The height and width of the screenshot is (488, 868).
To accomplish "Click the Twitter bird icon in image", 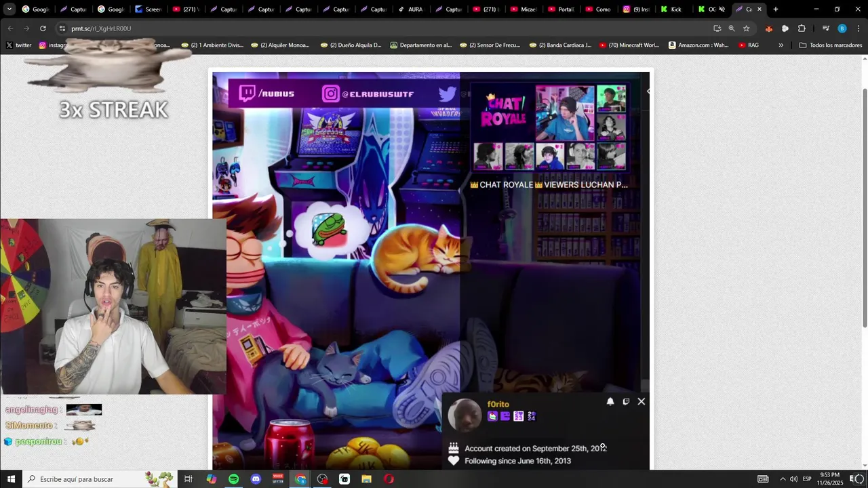I will click(447, 94).
